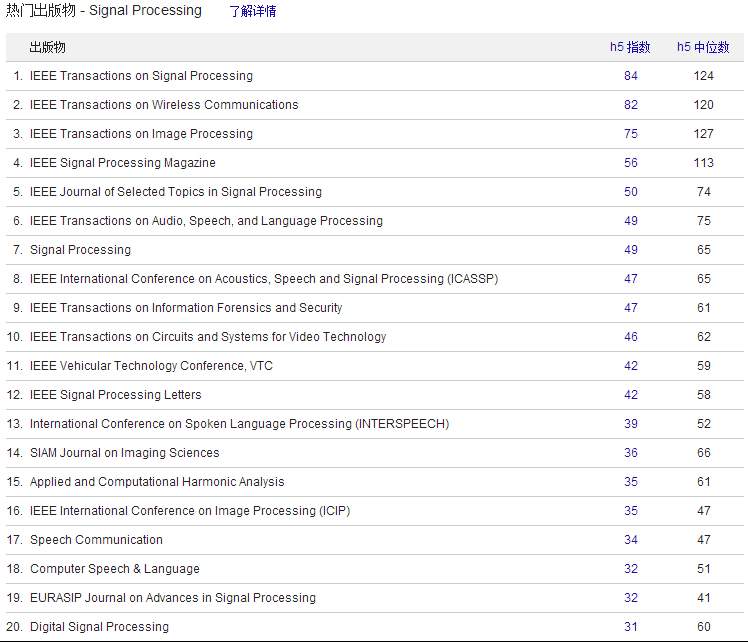Open h5 index 35 for Applied and Computational Harmonic Analysis
This screenshot has height=642, width=748.
click(631, 482)
